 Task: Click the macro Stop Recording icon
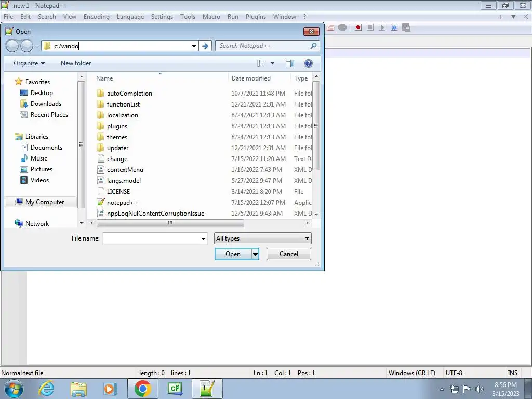pos(370,28)
